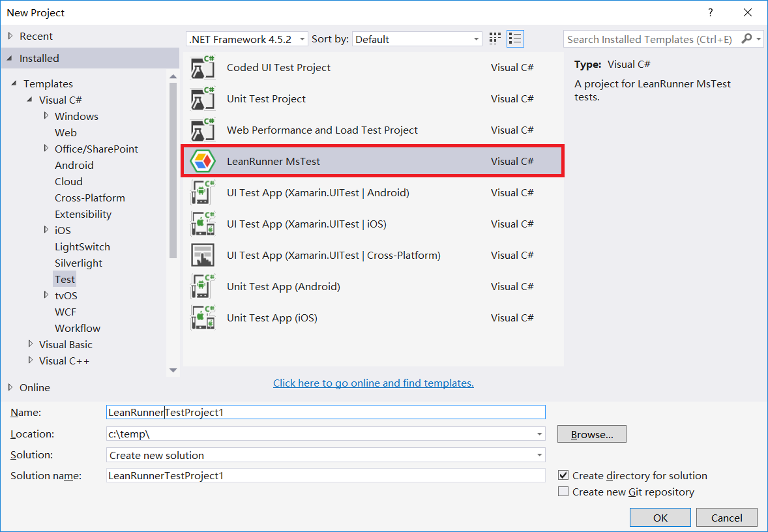Select the Web template category
The width and height of the screenshot is (768, 532).
66,133
